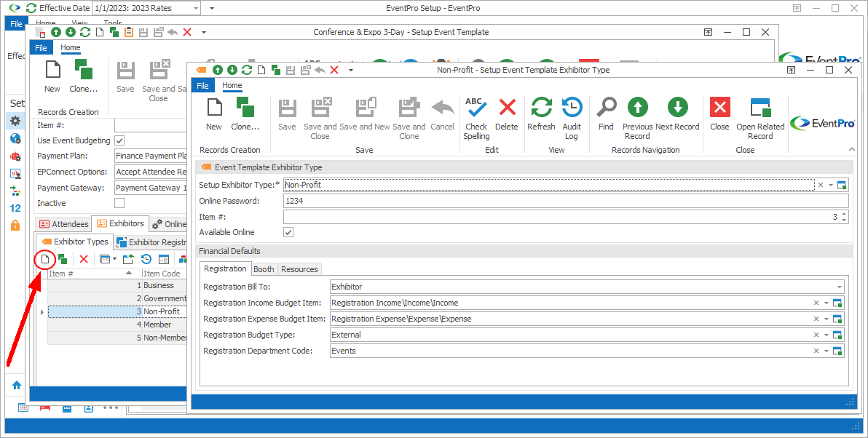Open the Setup Exhibitor Type dropdown arrow
The width and height of the screenshot is (868, 438).
point(830,186)
